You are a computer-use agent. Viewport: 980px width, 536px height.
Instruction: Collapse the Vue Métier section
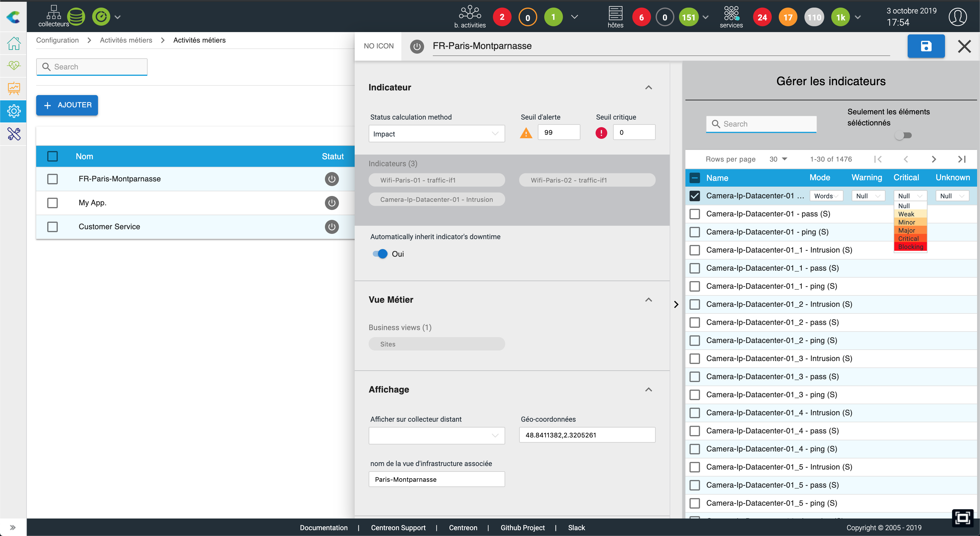coord(648,300)
